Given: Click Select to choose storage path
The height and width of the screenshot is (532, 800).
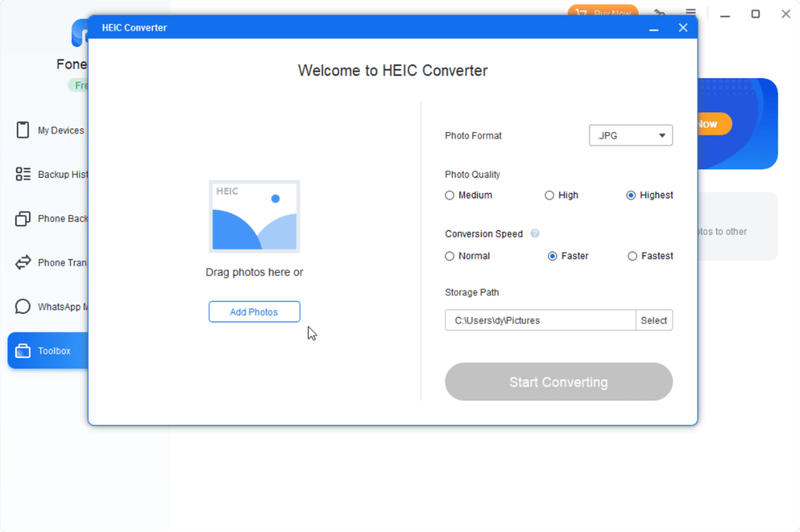Looking at the screenshot, I should pos(654,321).
